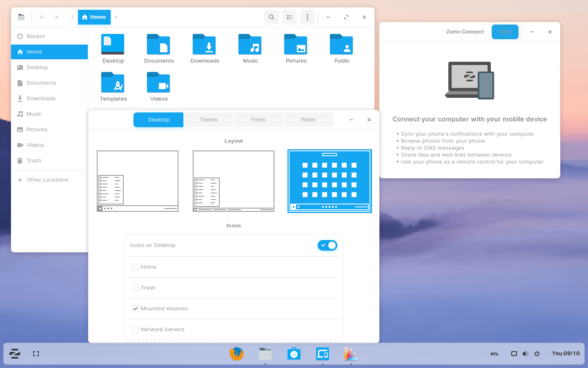
Task: Uncheck Mounted Volumes checkbox
Action: [x=136, y=309]
